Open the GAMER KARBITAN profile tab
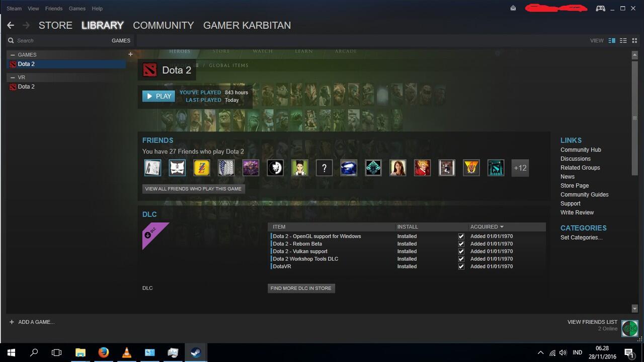 pyautogui.click(x=247, y=25)
